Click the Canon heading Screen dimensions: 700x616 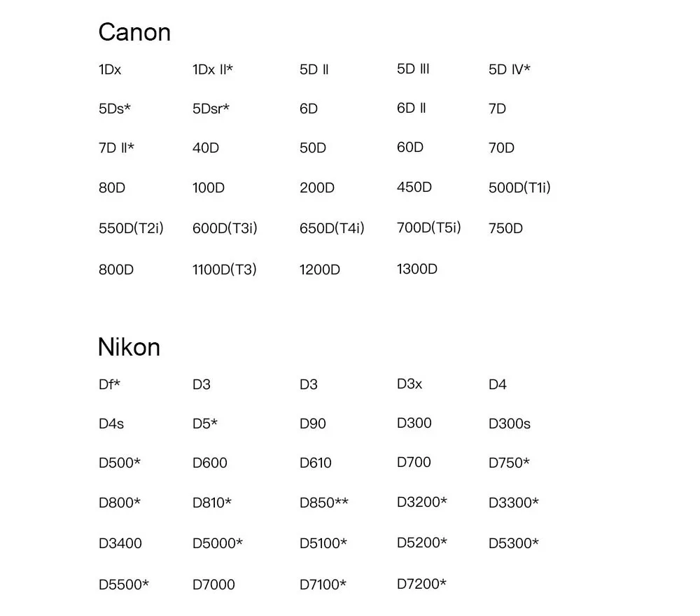134,32
